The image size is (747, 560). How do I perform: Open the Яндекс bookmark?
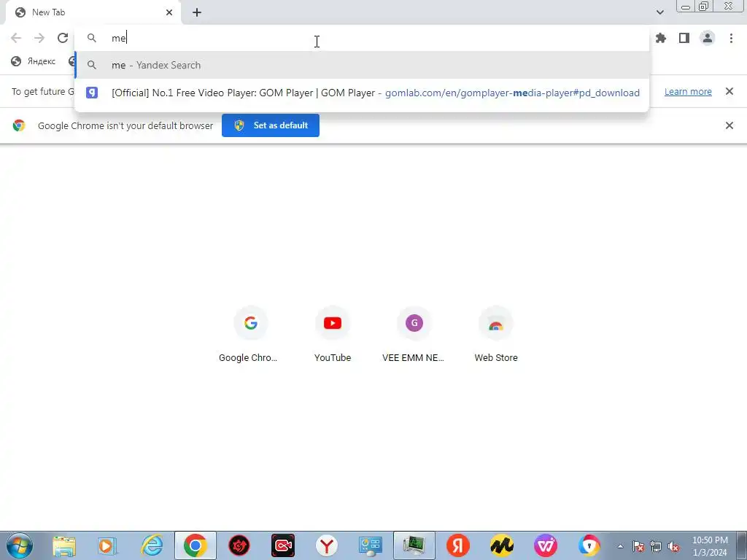tap(34, 61)
